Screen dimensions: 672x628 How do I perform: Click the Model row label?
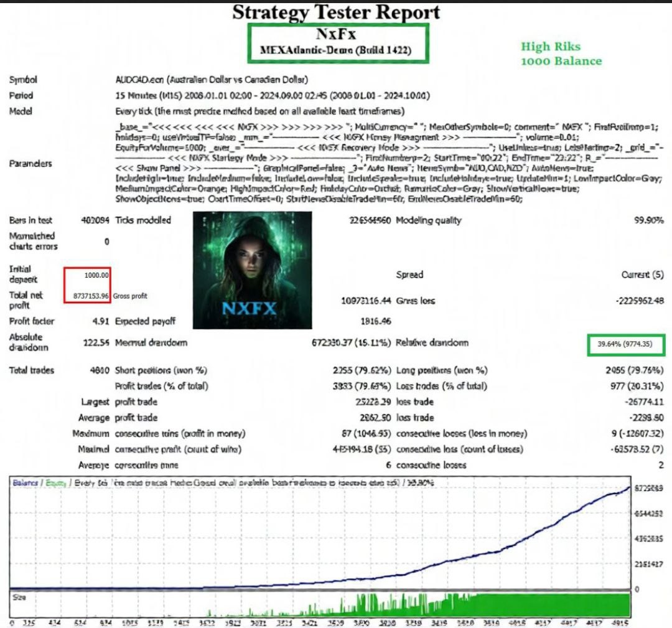pyautogui.click(x=21, y=111)
